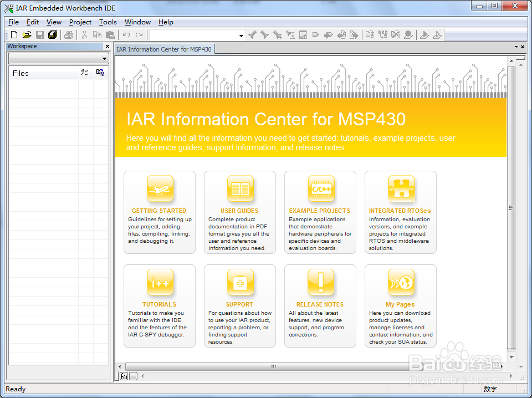Open the SUPPORT link
The image size is (532, 398).
click(x=239, y=304)
